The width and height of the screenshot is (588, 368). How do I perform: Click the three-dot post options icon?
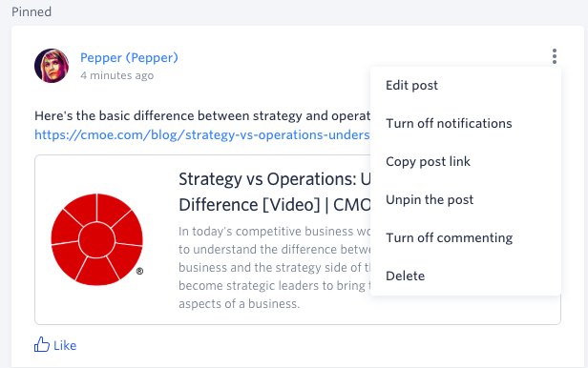pyautogui.click(x=554, y=56)
